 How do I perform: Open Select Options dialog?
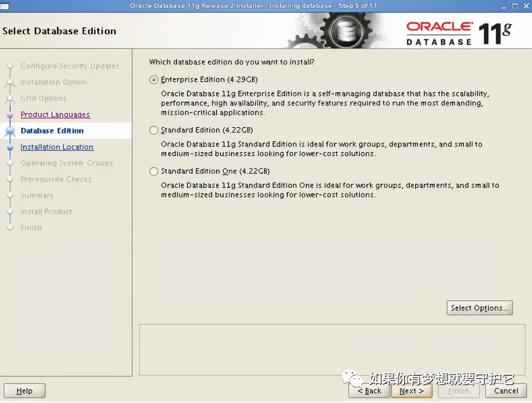point(480,308)
